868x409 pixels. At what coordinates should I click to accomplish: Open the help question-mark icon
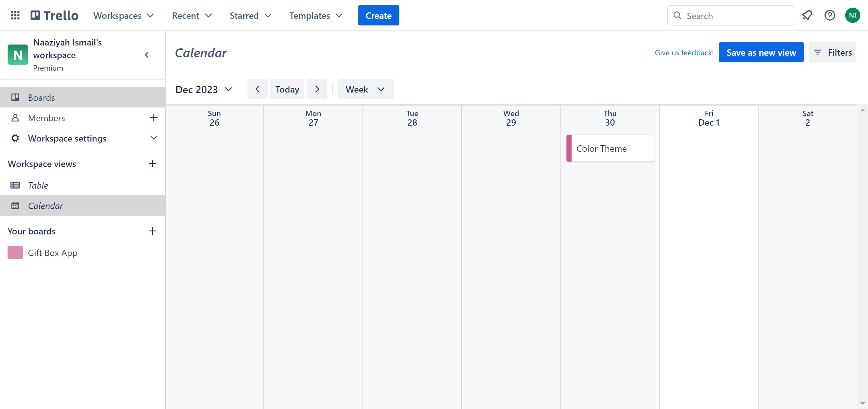pyautogui.click(x=830, y=16)
